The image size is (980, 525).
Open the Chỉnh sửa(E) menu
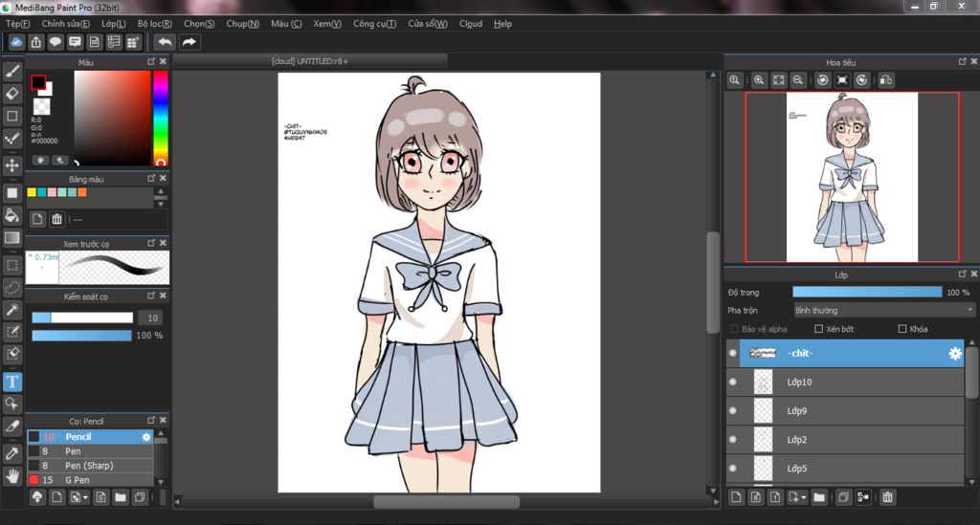66,24
